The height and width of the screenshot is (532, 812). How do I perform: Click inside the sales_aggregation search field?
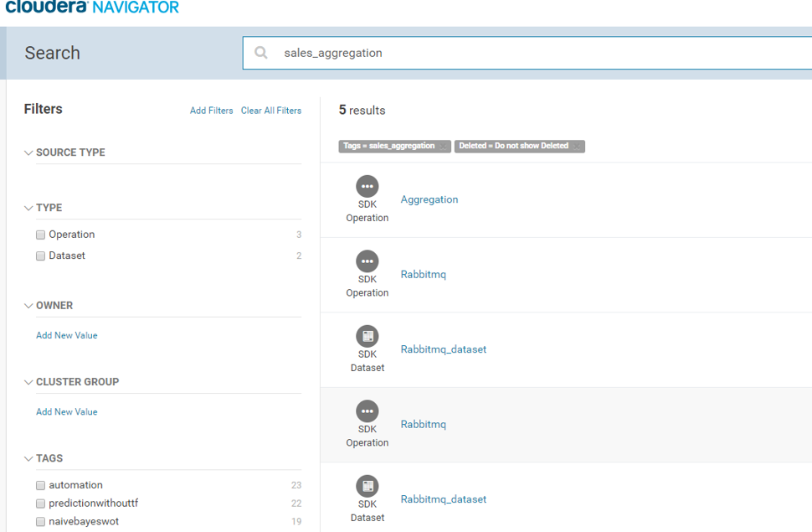click(x=377, y=52)
